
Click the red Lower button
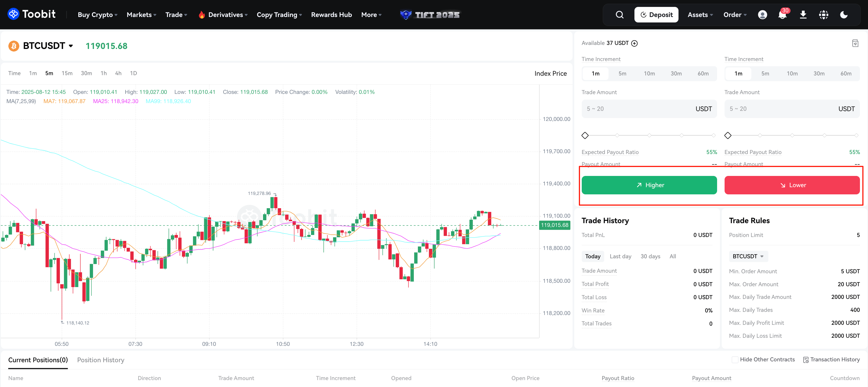(792, 185)
